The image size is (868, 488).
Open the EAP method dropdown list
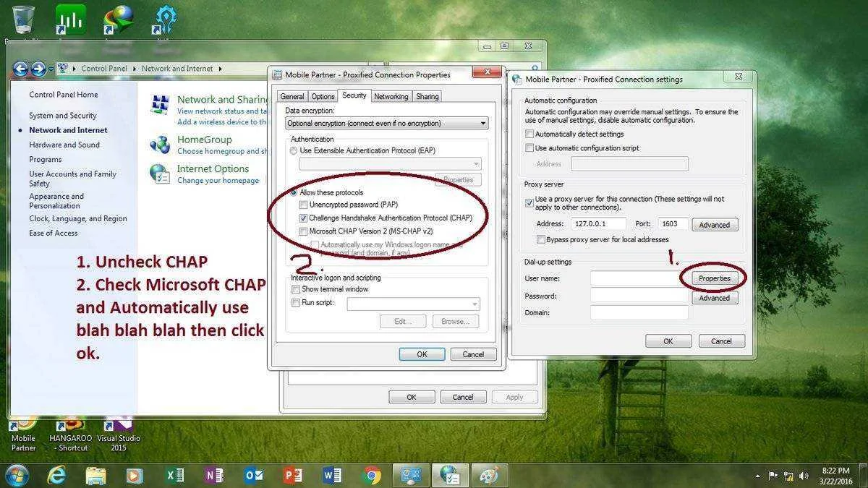391,164
